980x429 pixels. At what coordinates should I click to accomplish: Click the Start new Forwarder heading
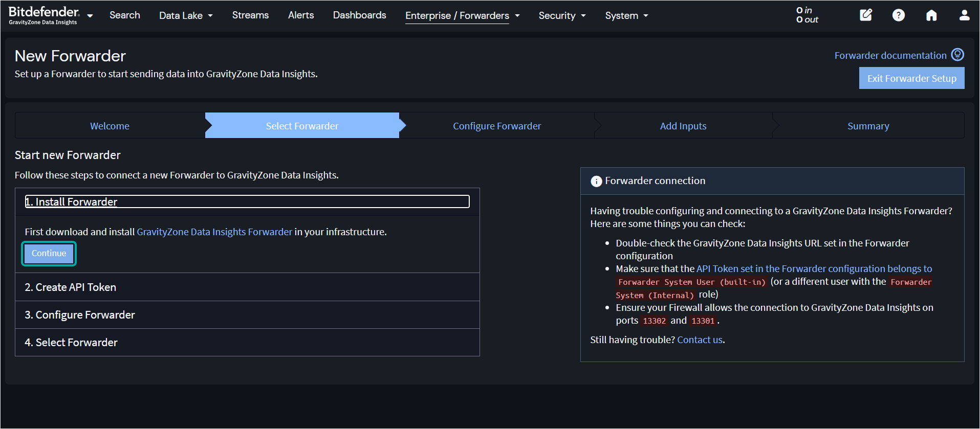click(68, 155)
